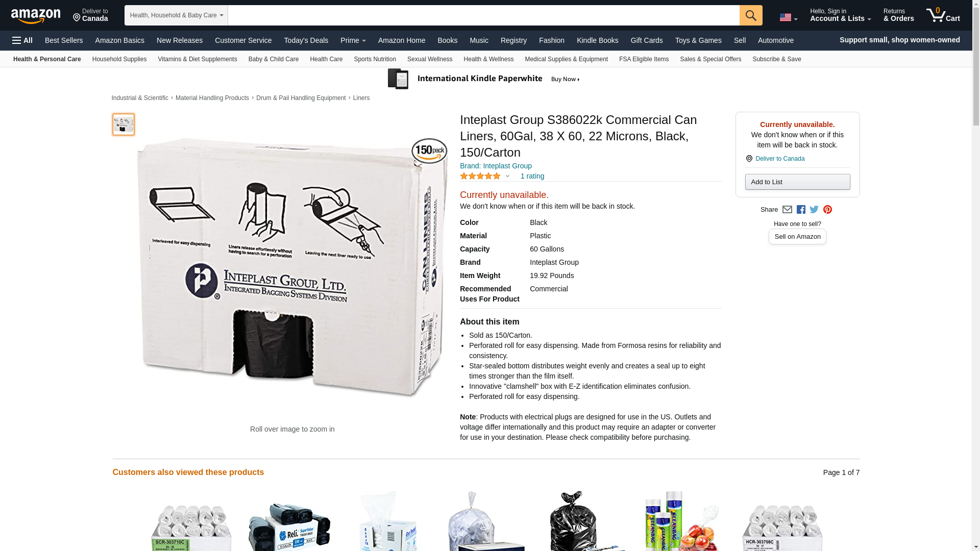Image resolution: width=980 pixels, height=551 pixels.
Task: Open the shopping cart icon
Action: point(943,15)
